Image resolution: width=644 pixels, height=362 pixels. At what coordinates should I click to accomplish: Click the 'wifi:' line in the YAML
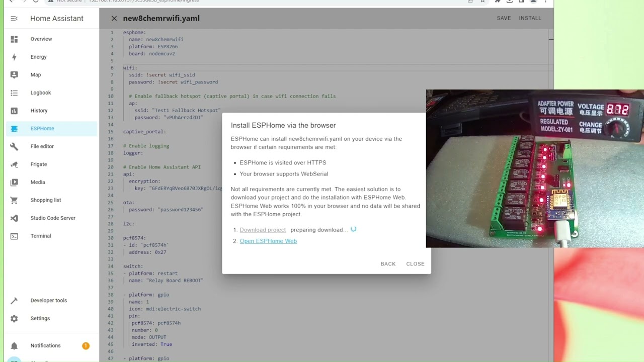(130, 68)
